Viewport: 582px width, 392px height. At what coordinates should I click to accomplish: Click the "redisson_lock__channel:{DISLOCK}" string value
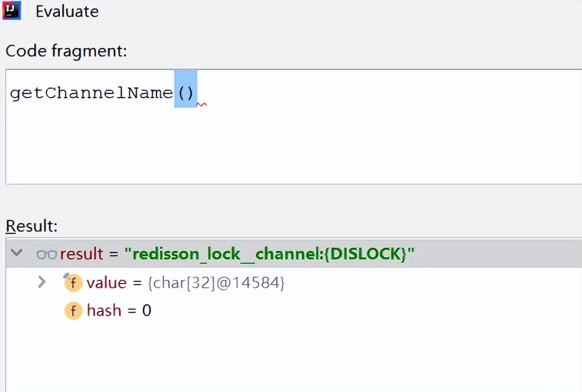[269, 254]
